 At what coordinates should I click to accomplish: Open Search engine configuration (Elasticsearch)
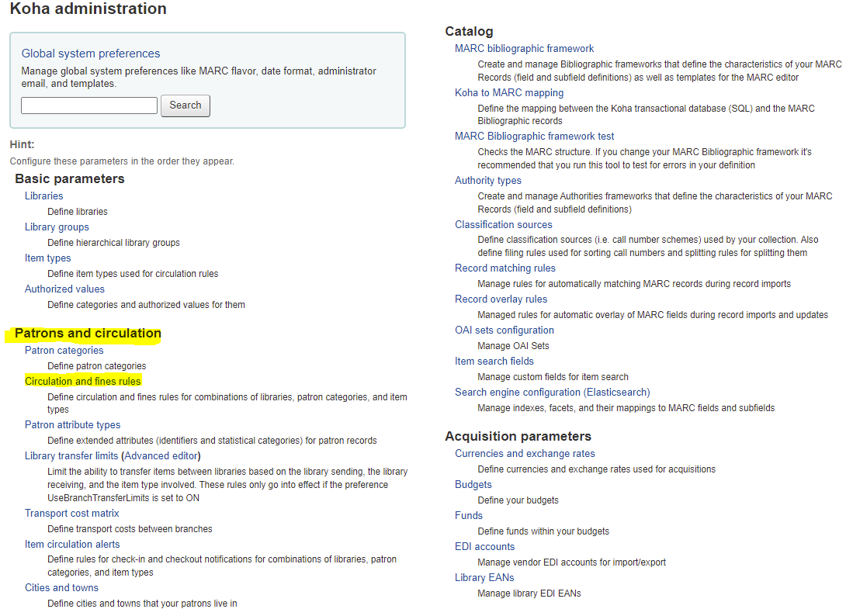click(552, 392)
